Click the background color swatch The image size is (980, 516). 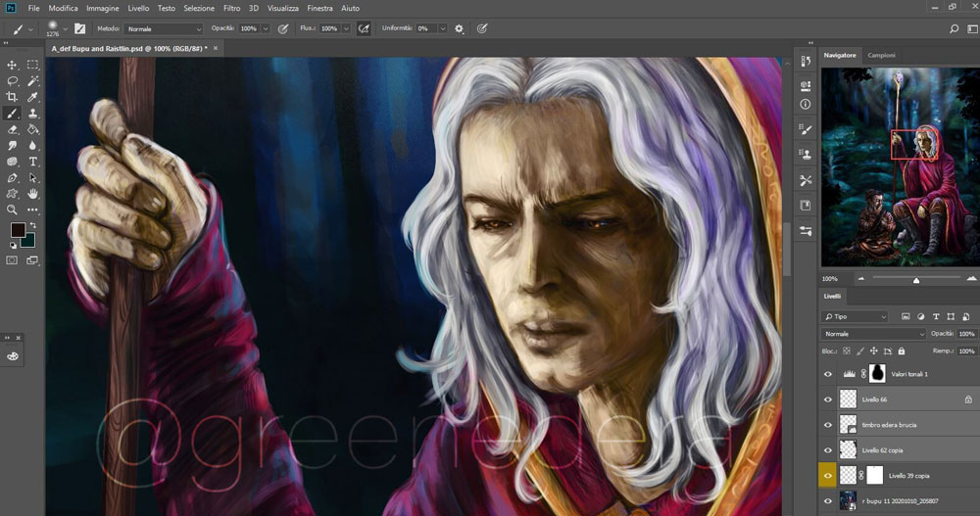29,241
